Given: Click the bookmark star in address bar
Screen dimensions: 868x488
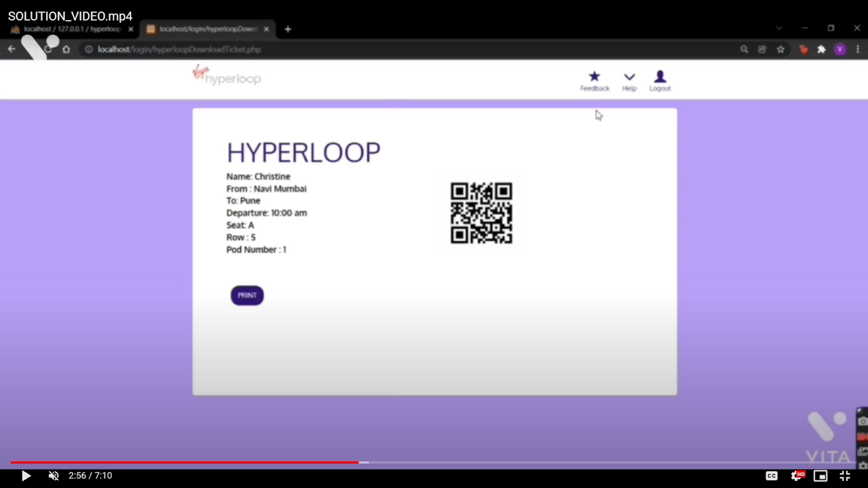Looking at the screenshot, I should pos(781,49).
